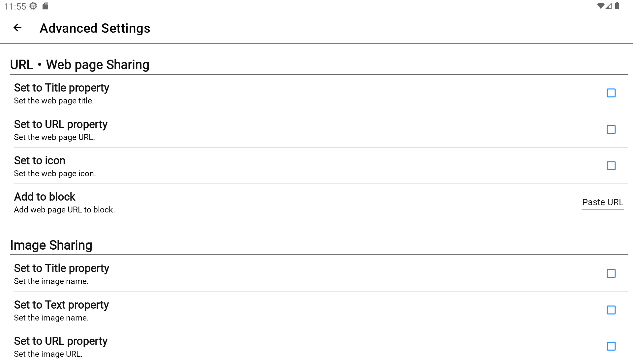The image size is (633, 364).
Task: Check the Set to Text property box
Action: tap(611, 310)
